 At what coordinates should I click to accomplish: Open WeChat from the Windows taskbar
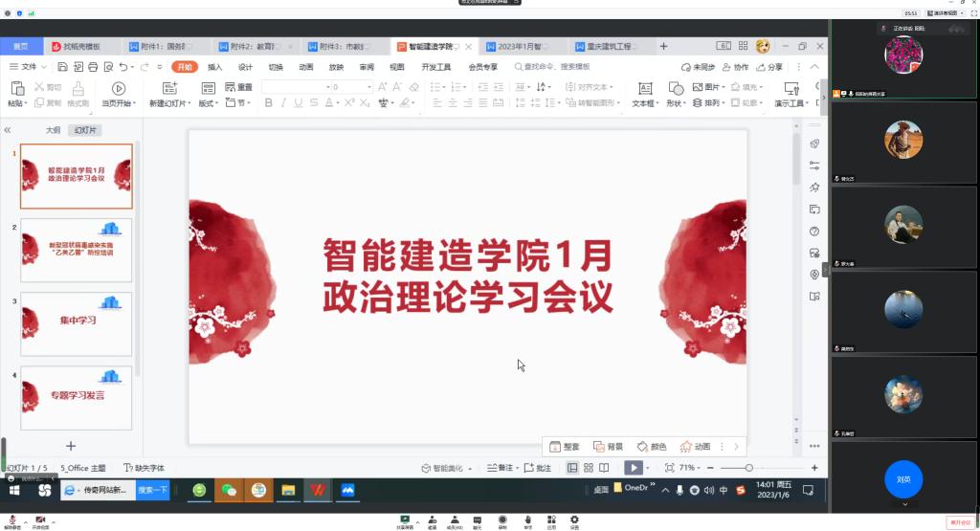[229, 490]
